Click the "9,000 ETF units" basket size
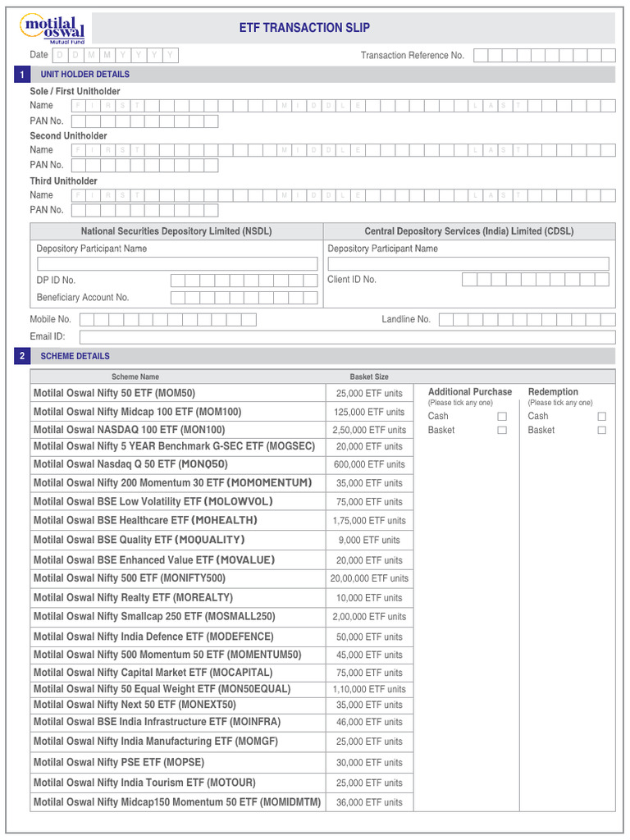 [369, 541]
